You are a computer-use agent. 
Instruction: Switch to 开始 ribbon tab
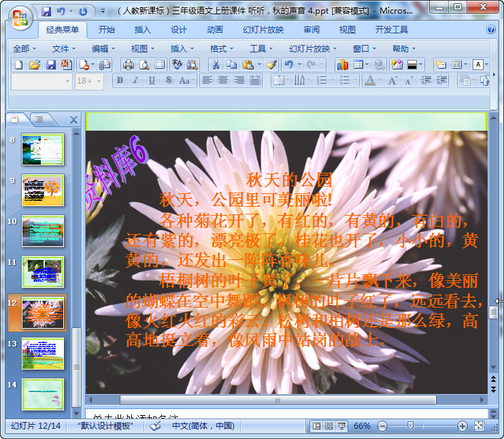[x=106, y=30]
